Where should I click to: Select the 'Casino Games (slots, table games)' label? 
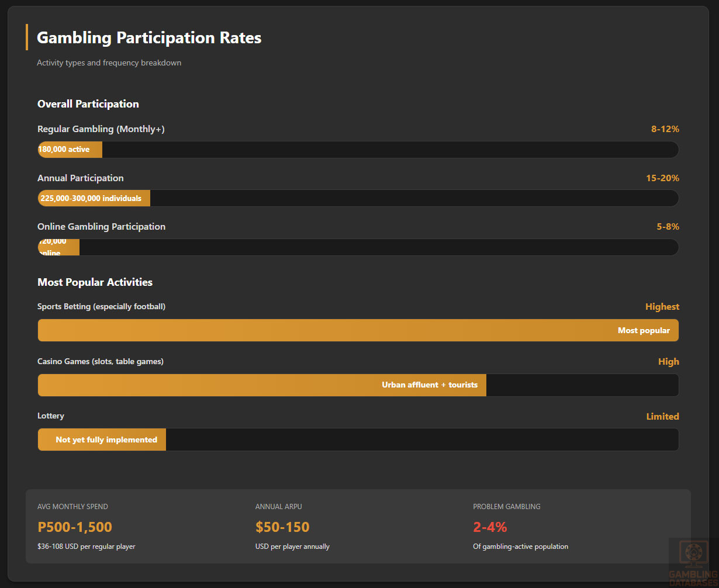pyautogui.click(x=101, y=362)
